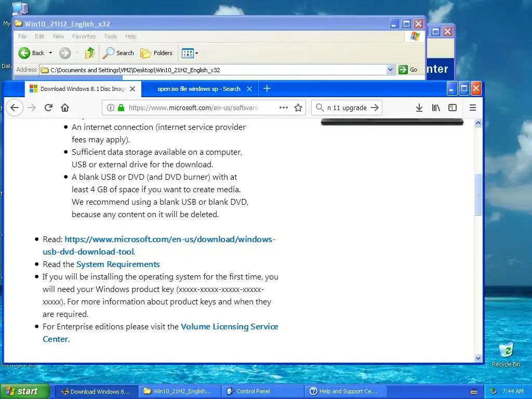The image size is (532, 399).
Task: Show site information icon in URL bar
Action: [x=110, y=108]
